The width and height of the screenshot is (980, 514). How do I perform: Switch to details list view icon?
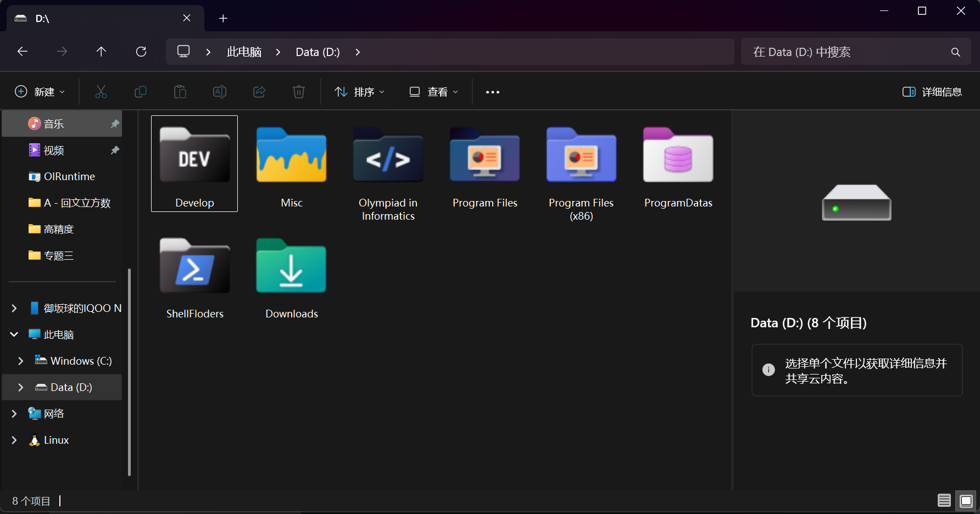coord(944,500)
